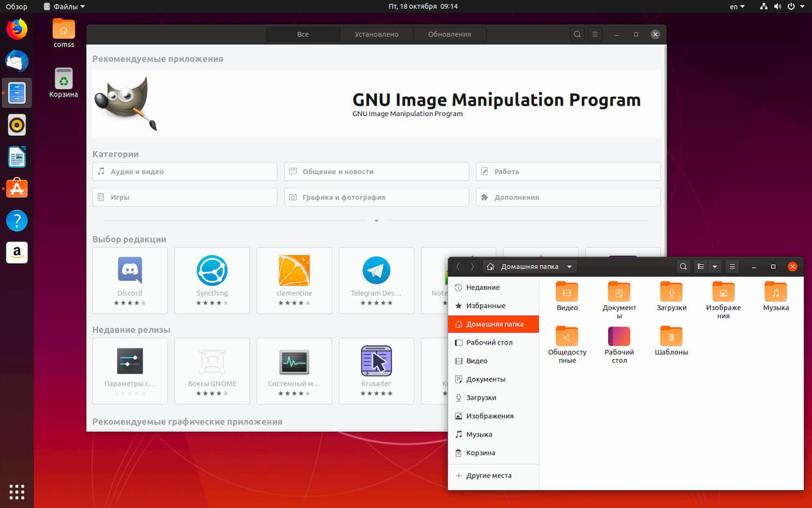The height and width of the screenshot is (508, 812).
Task: Open Корзина in the Files sidebar
Action: (x=494, y=453)
